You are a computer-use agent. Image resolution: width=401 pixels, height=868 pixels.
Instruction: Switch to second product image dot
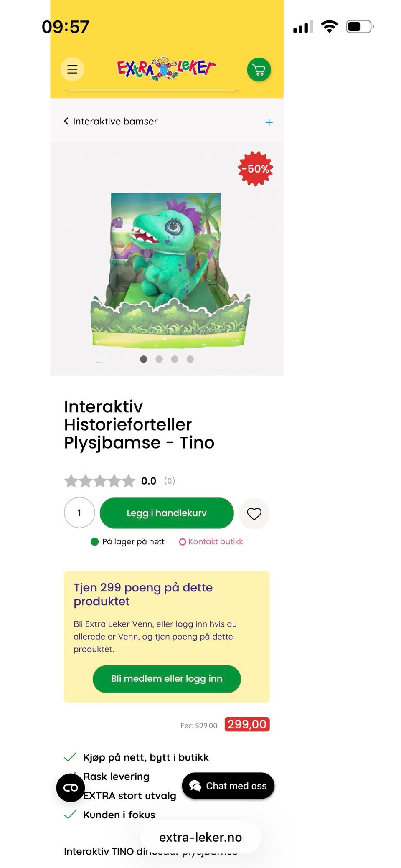tap(159, 359)
